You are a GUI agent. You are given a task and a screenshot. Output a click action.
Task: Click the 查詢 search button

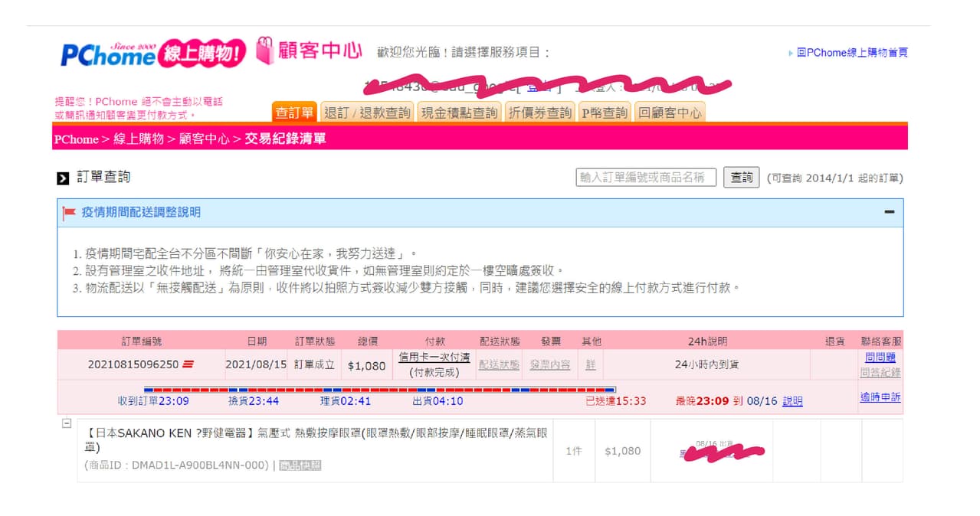741,178
